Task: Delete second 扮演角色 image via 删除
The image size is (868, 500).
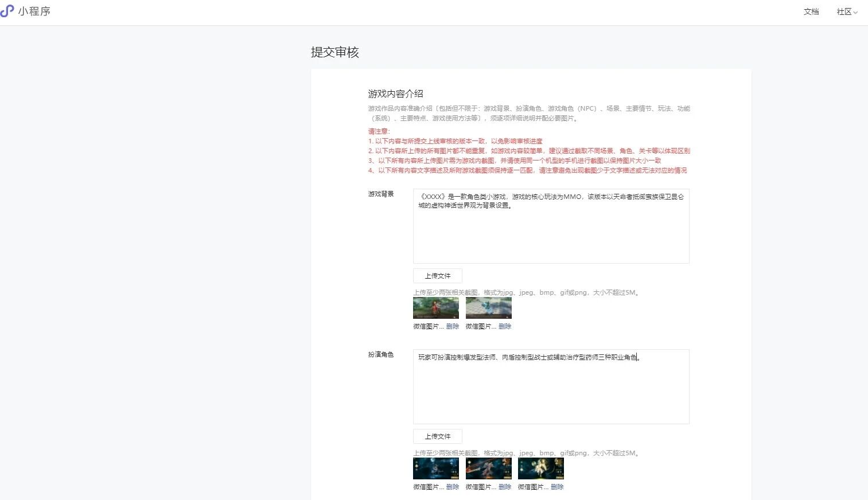Action: (505, 487)
